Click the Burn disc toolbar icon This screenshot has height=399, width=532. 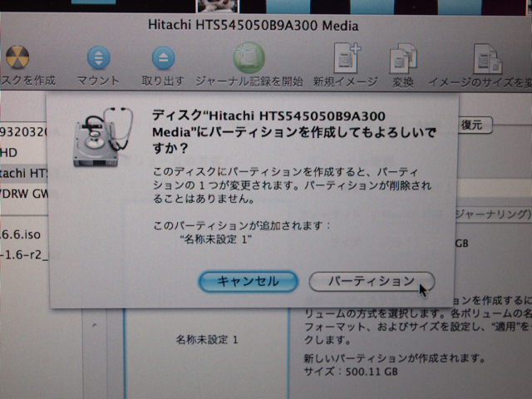[18, 58]
